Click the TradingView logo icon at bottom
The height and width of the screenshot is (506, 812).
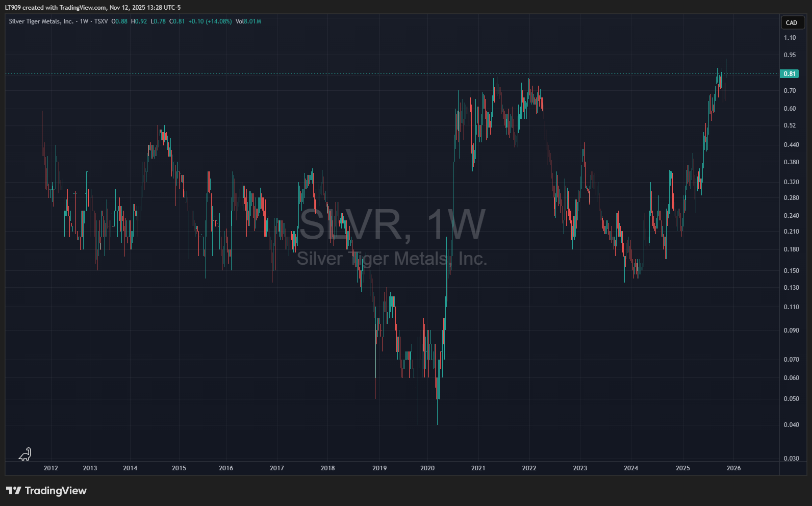click(14, 491)
